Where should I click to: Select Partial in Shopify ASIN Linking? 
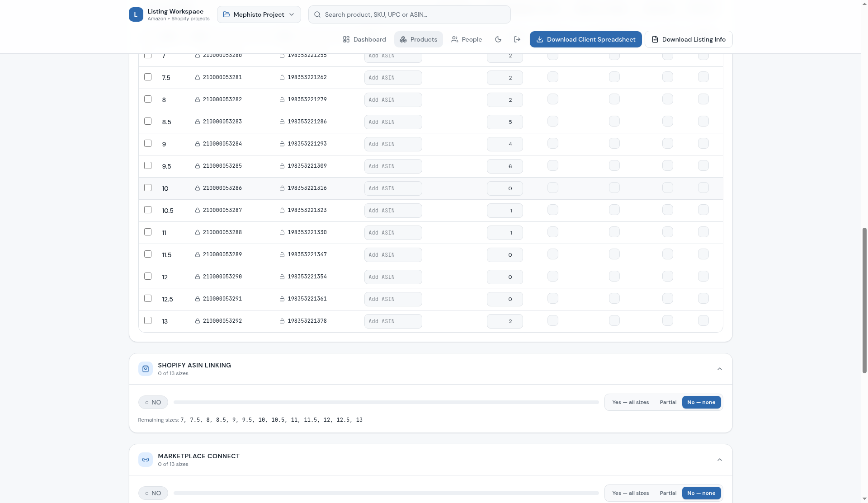pos(668,402)
